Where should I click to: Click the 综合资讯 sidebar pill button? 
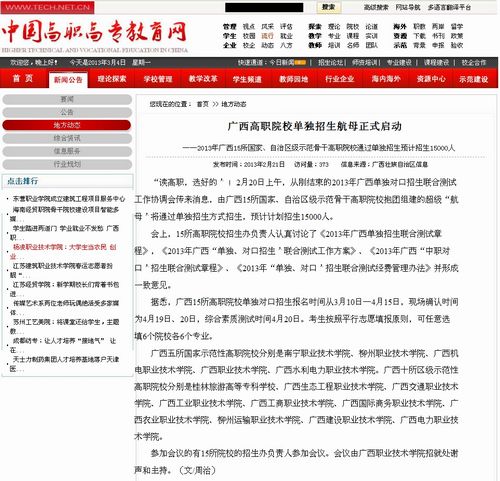67,138
